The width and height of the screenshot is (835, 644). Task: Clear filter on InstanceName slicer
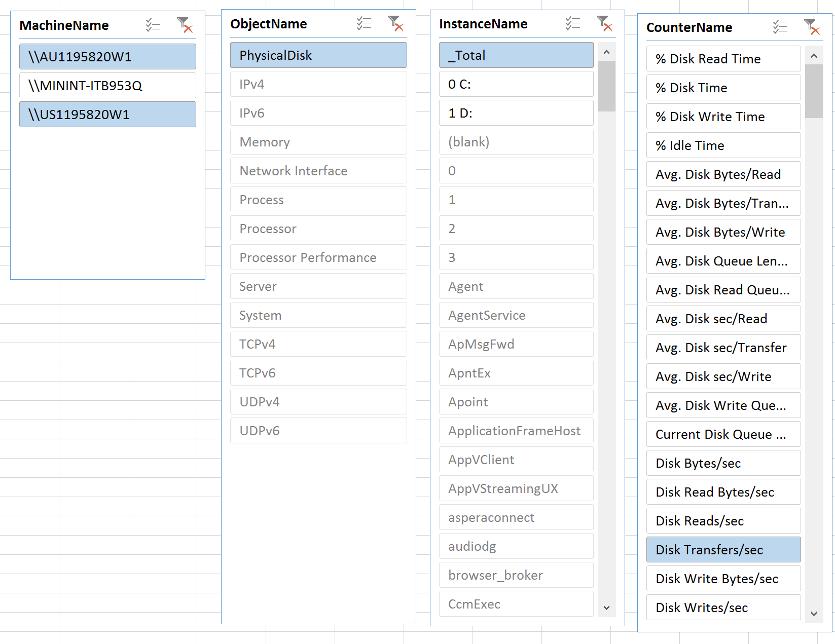(604, 23)
